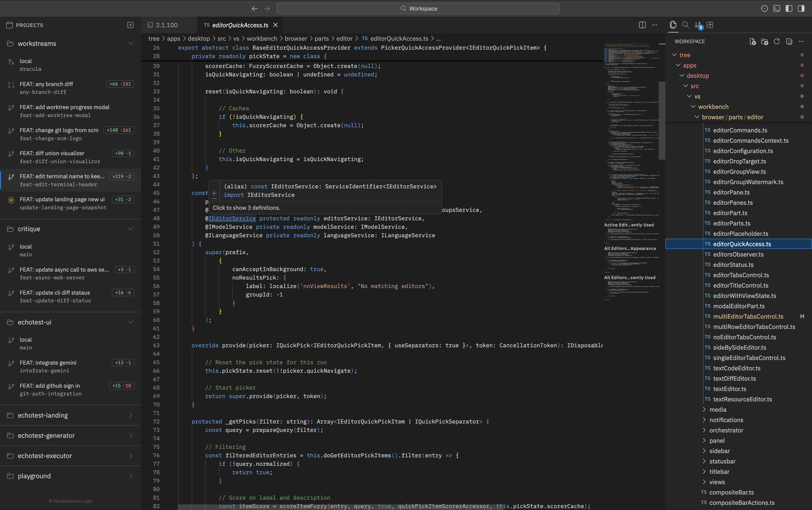
Task: Select workbench in the breadcrumb path
Action: coord(262,39)
